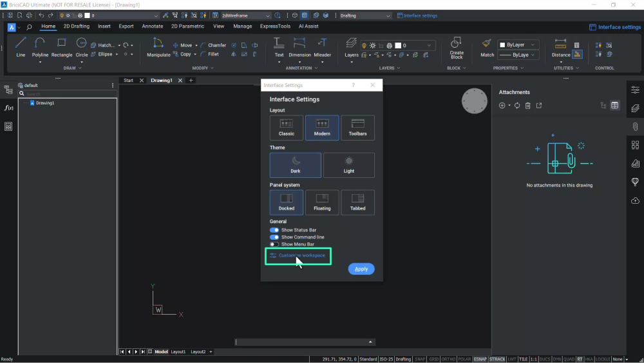644x363 pixels.
Task: Open the ByLayer color dropdown
Action: (518, 44)
